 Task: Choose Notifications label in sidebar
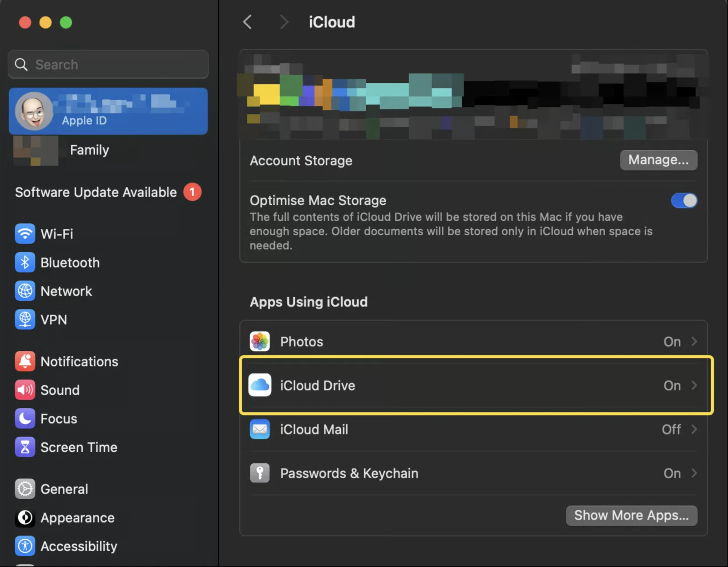79,361
